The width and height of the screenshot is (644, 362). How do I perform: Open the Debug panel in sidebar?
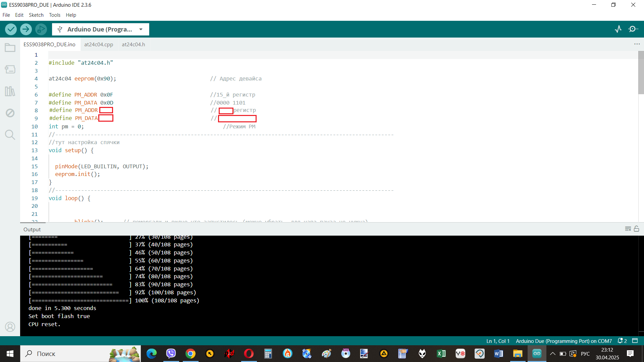(10, 113)
